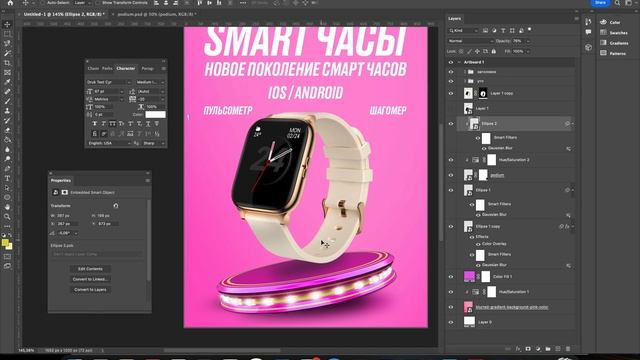Click the font size field in Character panel
640x360 pixels.
(x=109, y=91)
